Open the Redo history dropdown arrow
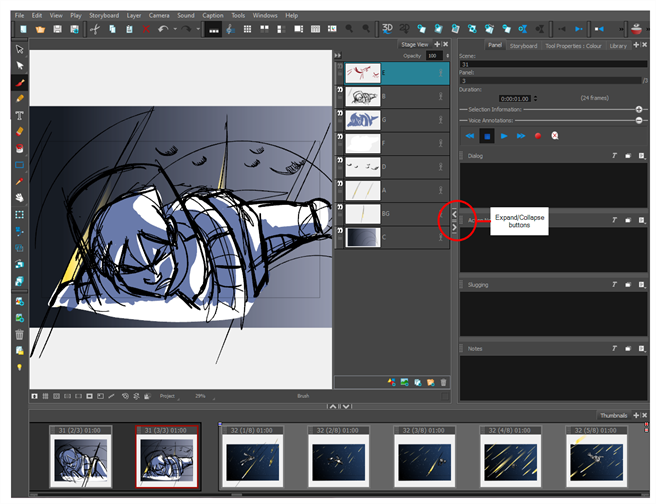Image resolution: width=656 pixels, height=504 pixels. [x=198, y=29]
